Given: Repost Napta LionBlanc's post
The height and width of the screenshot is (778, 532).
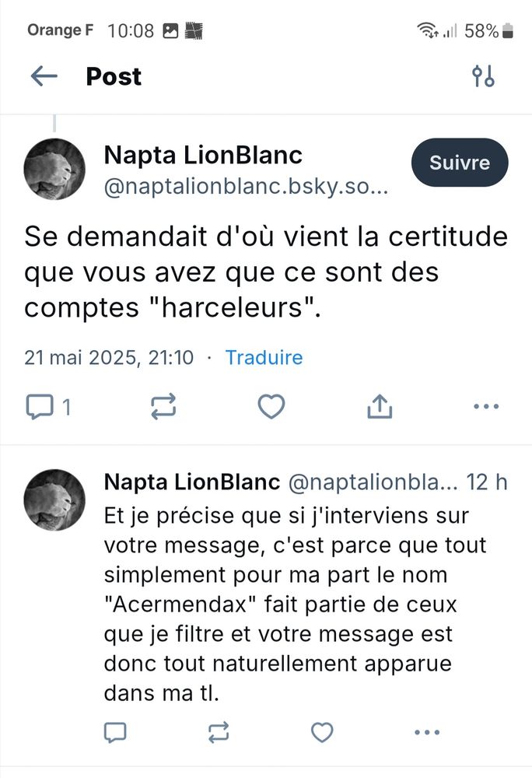Looking at the screenshot, I should pos(163,406).
